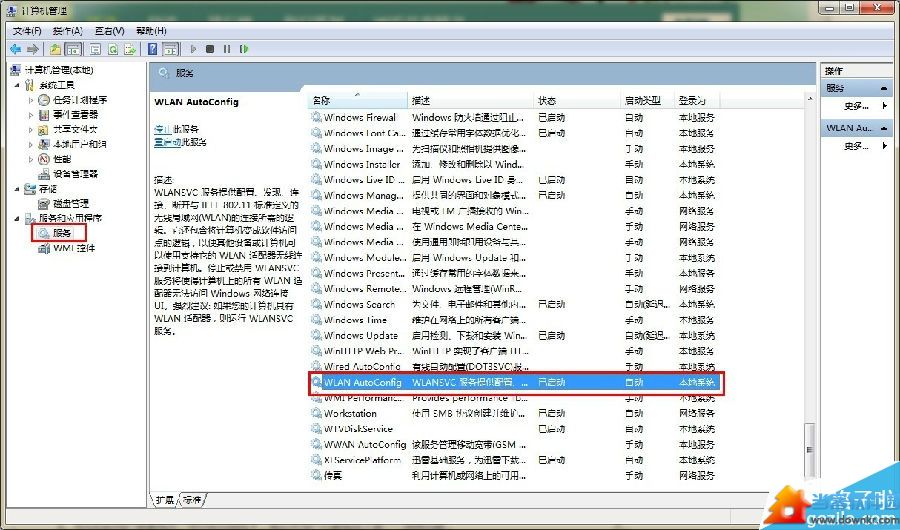Select WMI 控件 in the tree
Viewport: 900px width, 530px height.
point(74,248)
